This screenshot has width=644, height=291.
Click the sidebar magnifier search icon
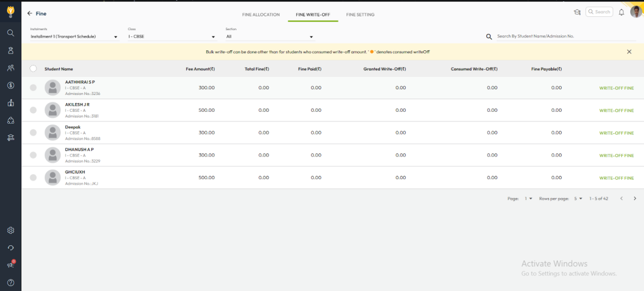(x=11, y=33)
